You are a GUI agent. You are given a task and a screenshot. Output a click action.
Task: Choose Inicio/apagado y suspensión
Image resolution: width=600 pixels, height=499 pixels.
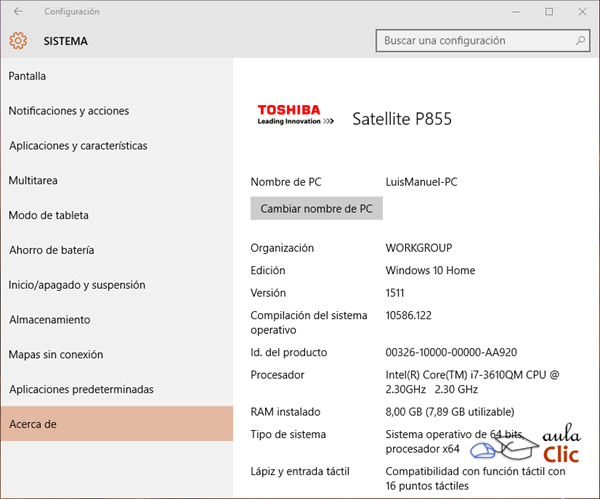pyautogui.click(x=77, y=285)
